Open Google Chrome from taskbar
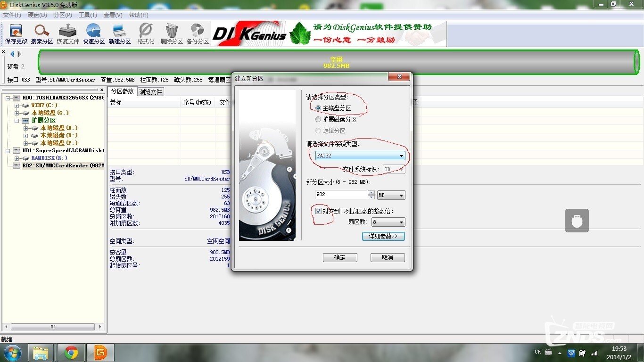Viewport: 644px width, 362px height. (71, 353)
